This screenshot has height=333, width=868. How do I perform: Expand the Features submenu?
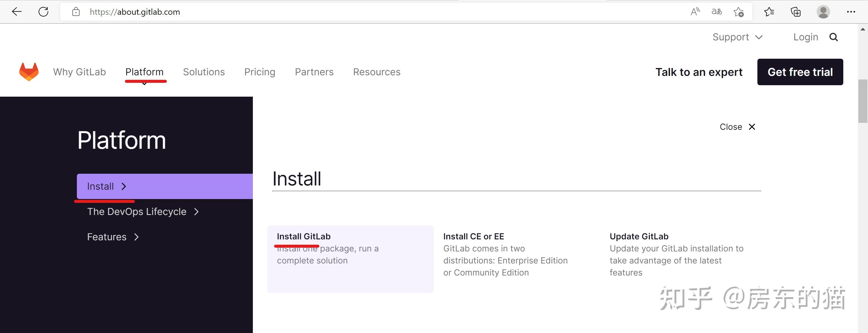point(113,237)
